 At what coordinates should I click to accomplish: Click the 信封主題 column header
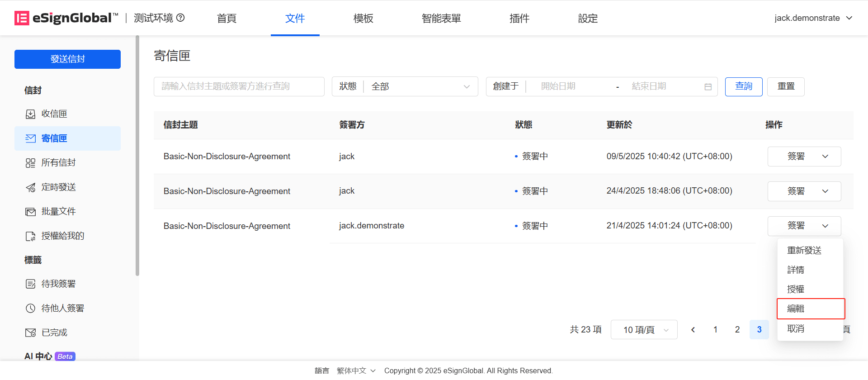pyautogui.click(x=180, y=125)
